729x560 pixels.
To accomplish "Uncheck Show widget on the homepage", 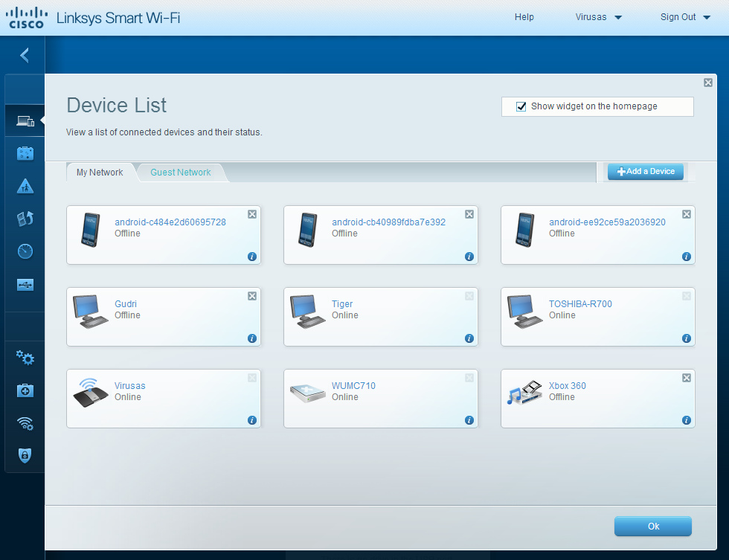I will (521, 106).
